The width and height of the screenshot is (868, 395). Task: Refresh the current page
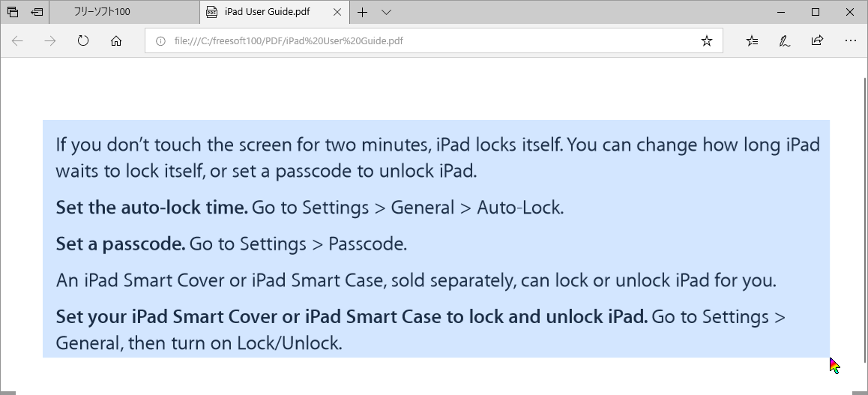tap(83, 40)
